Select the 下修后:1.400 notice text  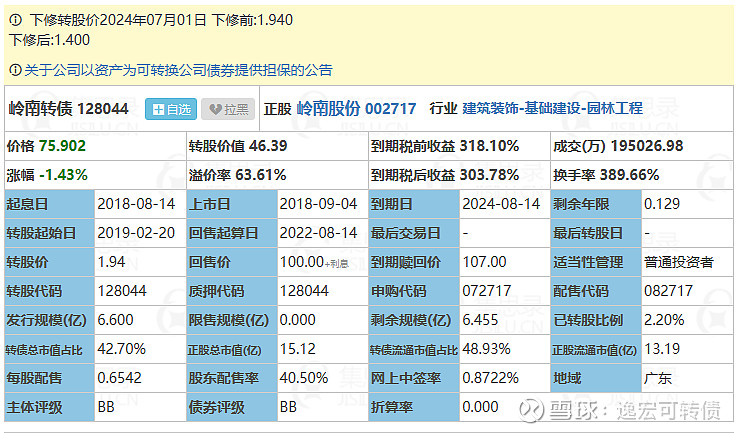pyautogui.click(x=49, y=40)
